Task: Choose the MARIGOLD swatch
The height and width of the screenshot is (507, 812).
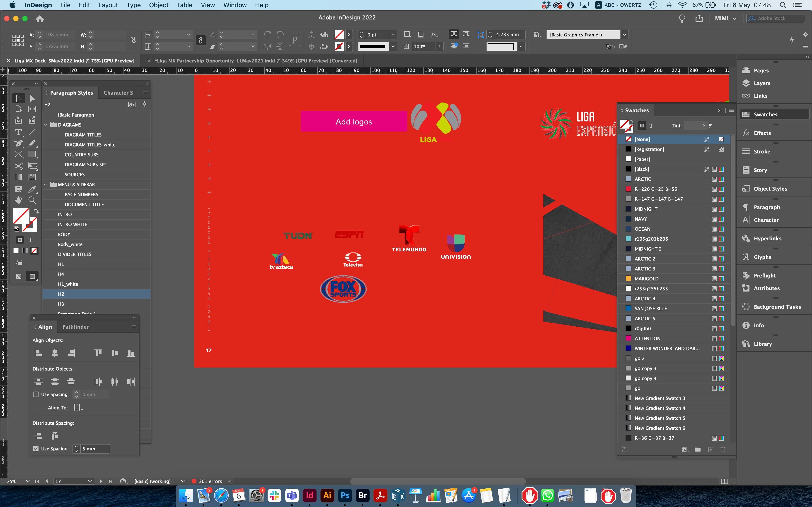Action: click(646, 279)
